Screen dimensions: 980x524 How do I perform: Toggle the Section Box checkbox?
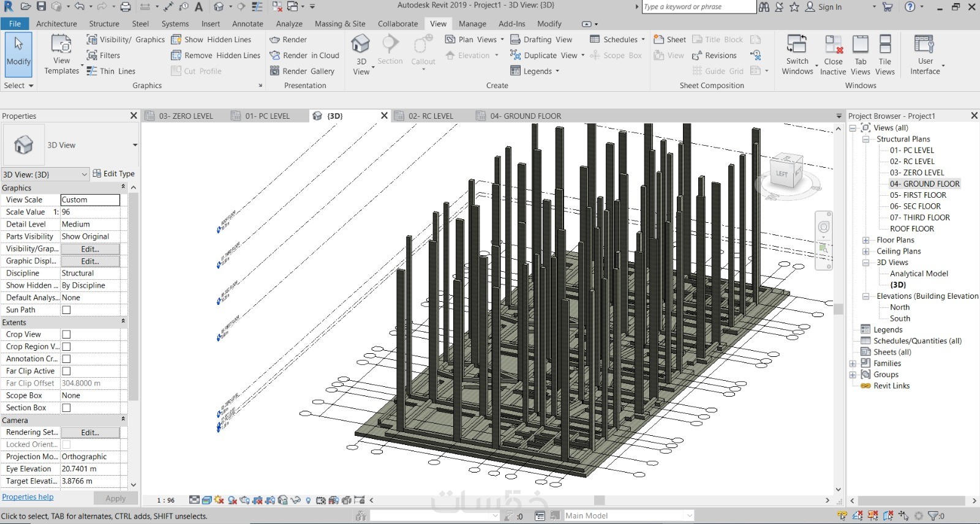tap(66, 408)
